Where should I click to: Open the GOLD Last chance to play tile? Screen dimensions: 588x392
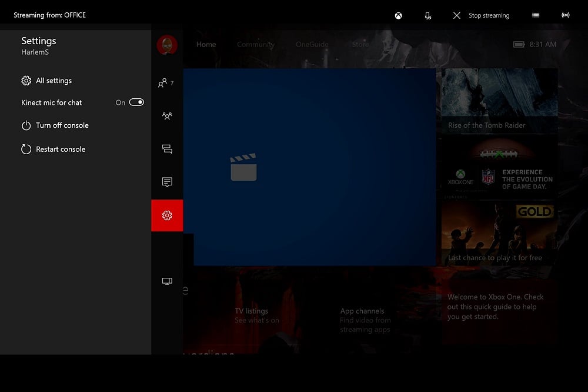[x=499, y=234]
